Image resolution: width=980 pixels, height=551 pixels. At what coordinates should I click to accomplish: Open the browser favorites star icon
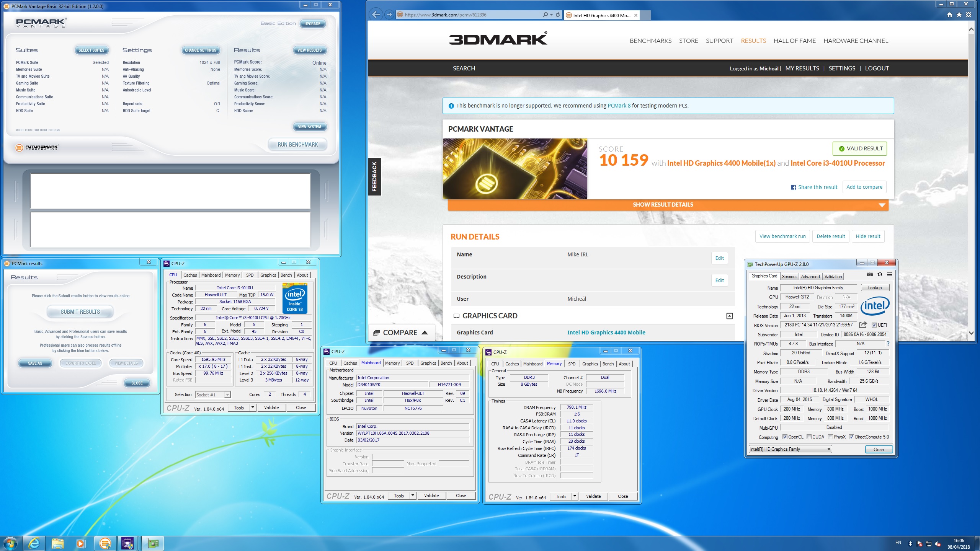point(959,15)
